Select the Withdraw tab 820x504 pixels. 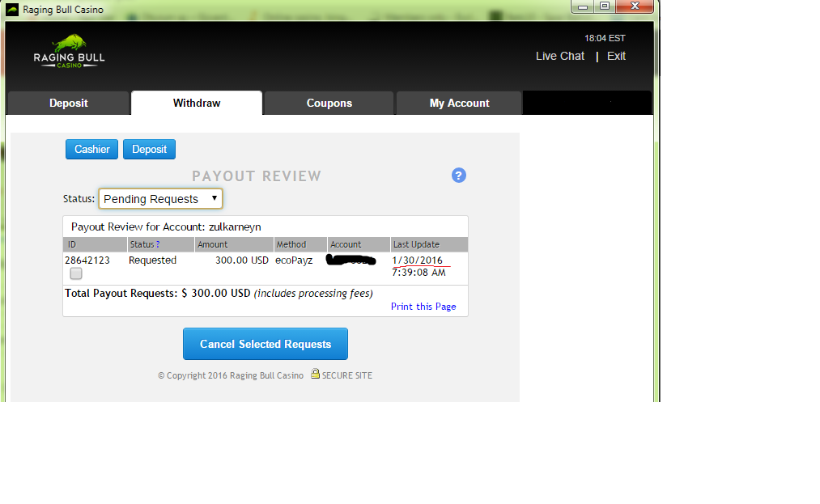197,103
